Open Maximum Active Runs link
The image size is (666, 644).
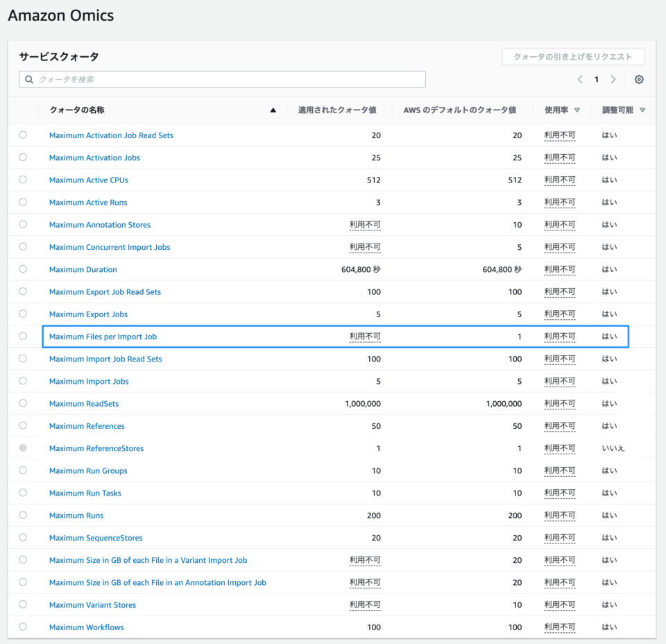[88, 202]
